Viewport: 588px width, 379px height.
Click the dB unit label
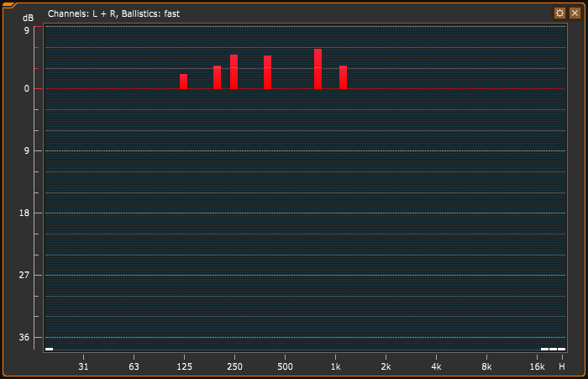(28, 18)
